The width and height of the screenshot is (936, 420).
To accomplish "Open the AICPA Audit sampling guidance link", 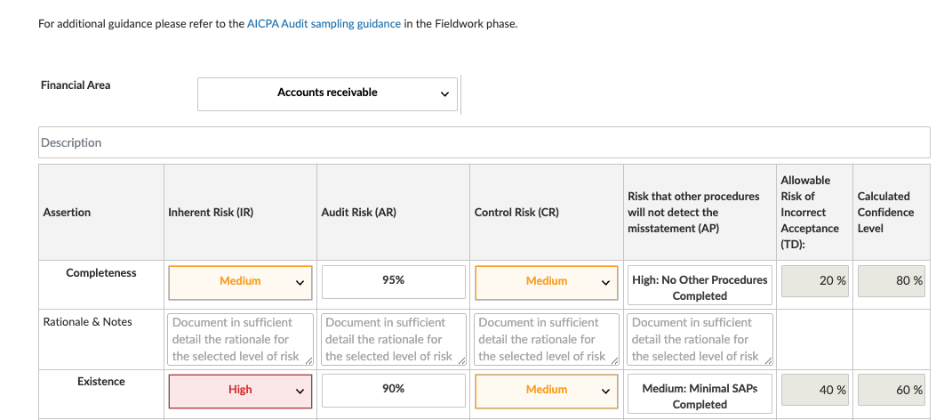I will (324, 24).
